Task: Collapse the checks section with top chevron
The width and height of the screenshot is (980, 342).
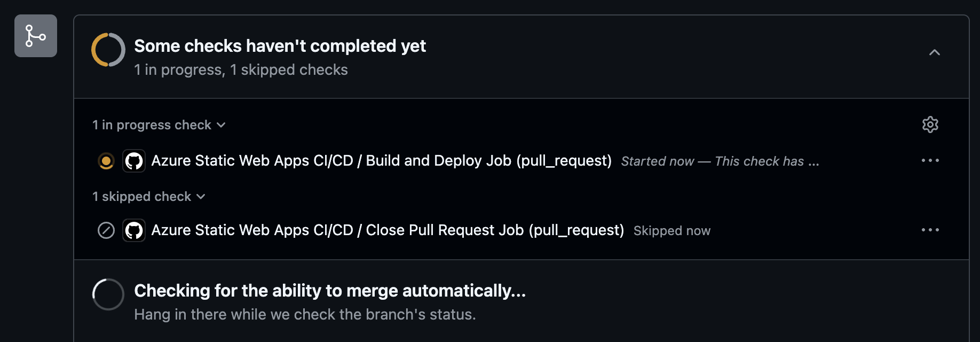Action: (934, 52)
